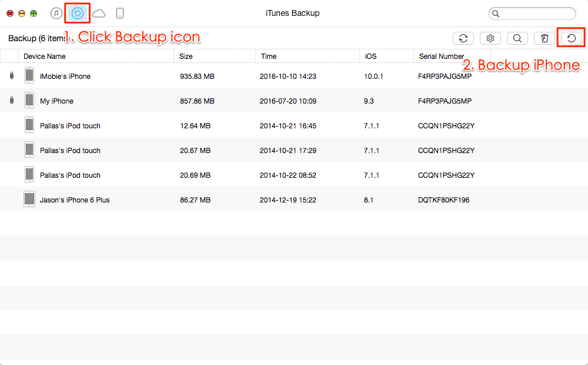Click size 857.86 MB cell
Screen dimensions: 588x365
[x=197, y=101]
